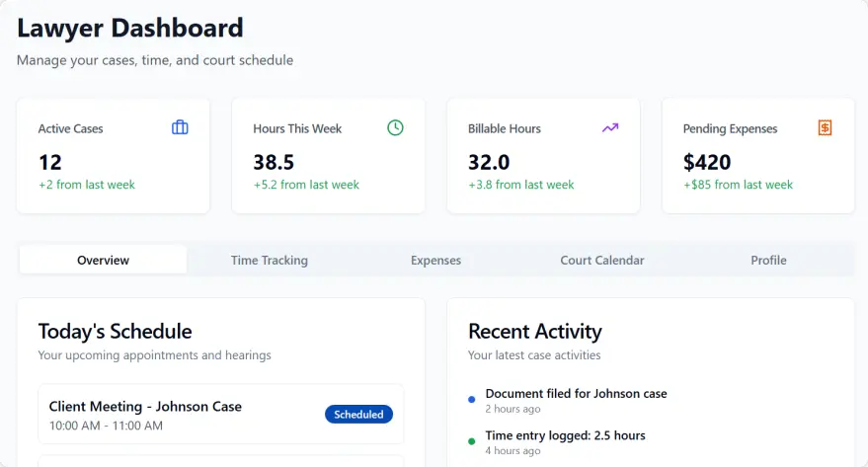Screen dimensions: 868x467
Task: Click the Scheduled status badge
Action: click(x=358, y=415)
